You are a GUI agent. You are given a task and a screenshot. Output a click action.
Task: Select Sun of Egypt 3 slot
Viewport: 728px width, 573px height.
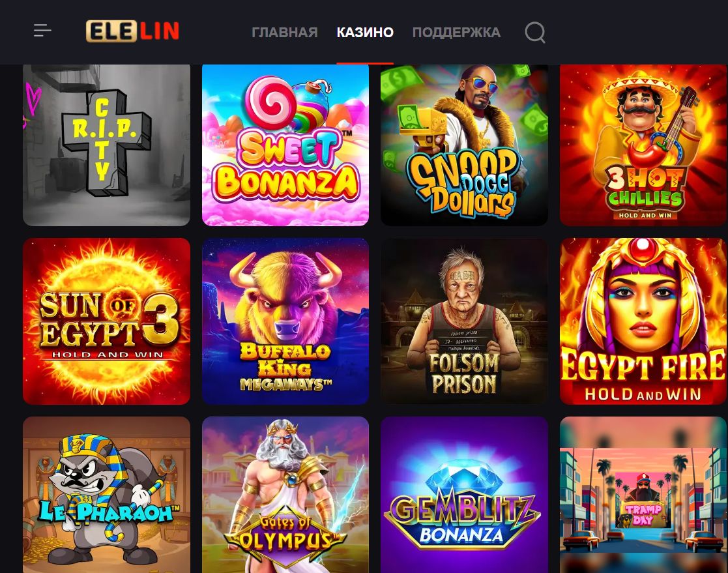tap(106, 321)
